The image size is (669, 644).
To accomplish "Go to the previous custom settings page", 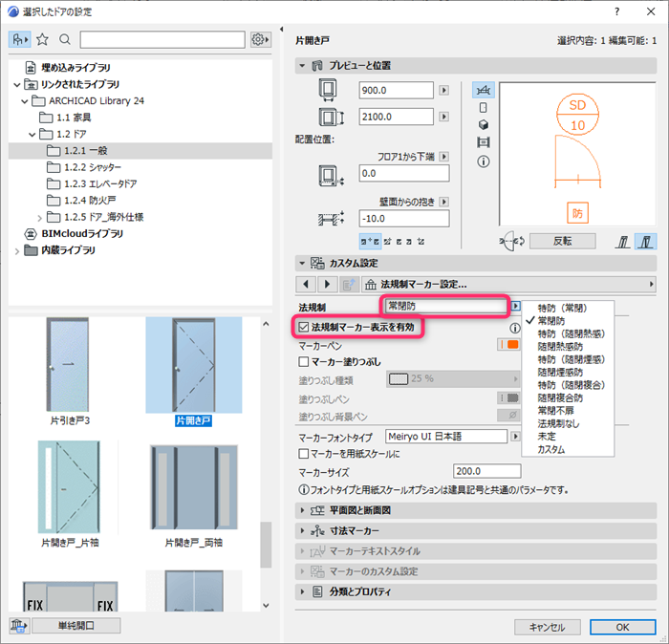I will pos(306,284).
